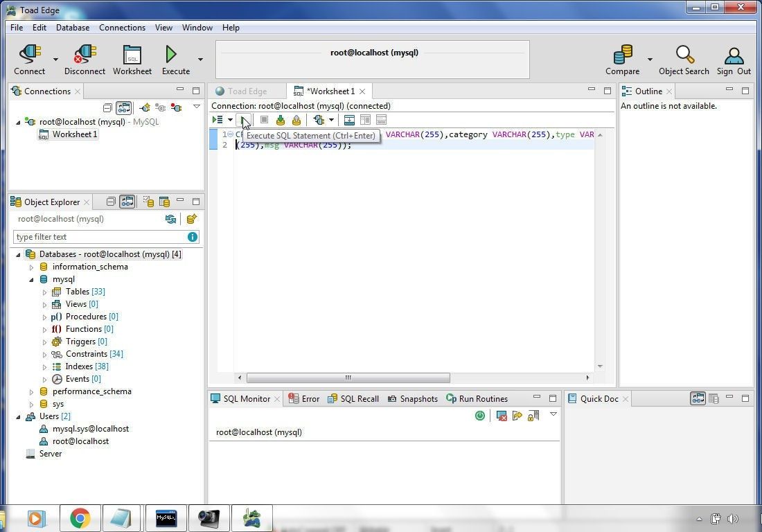The width and height of the screenshot is (762, 532).
Task: Refresh the Object Explorer
Action: 170,219
